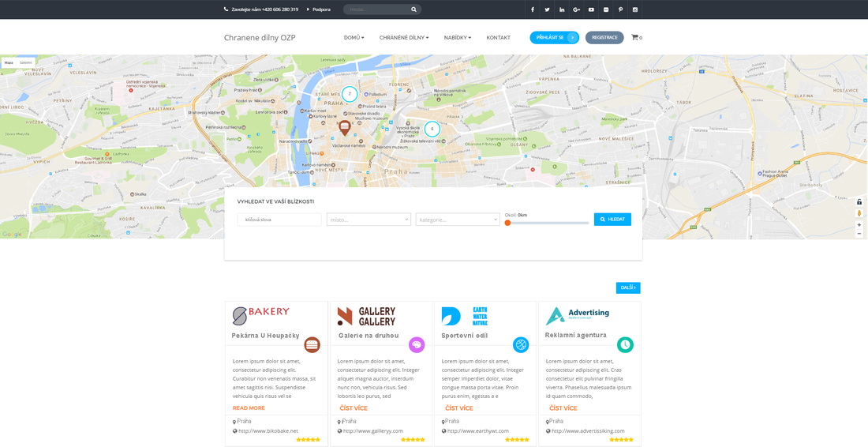Switch map to Mapa view
Image resolution: width=868 pixels, height=447 pixels.
point(9,62)
